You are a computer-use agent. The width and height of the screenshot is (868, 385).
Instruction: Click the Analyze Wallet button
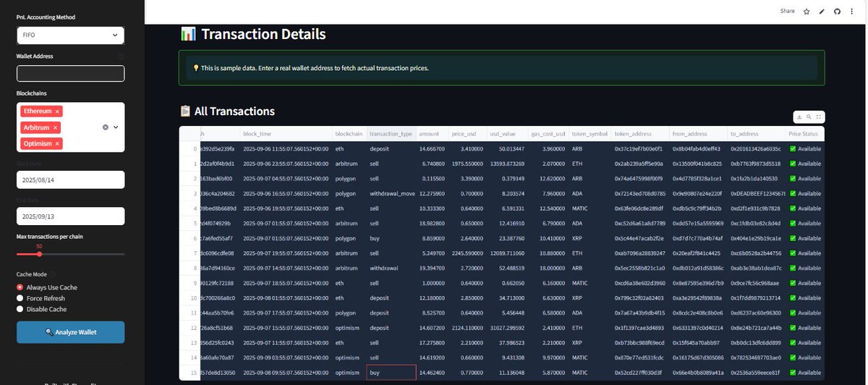click(70, 332)
